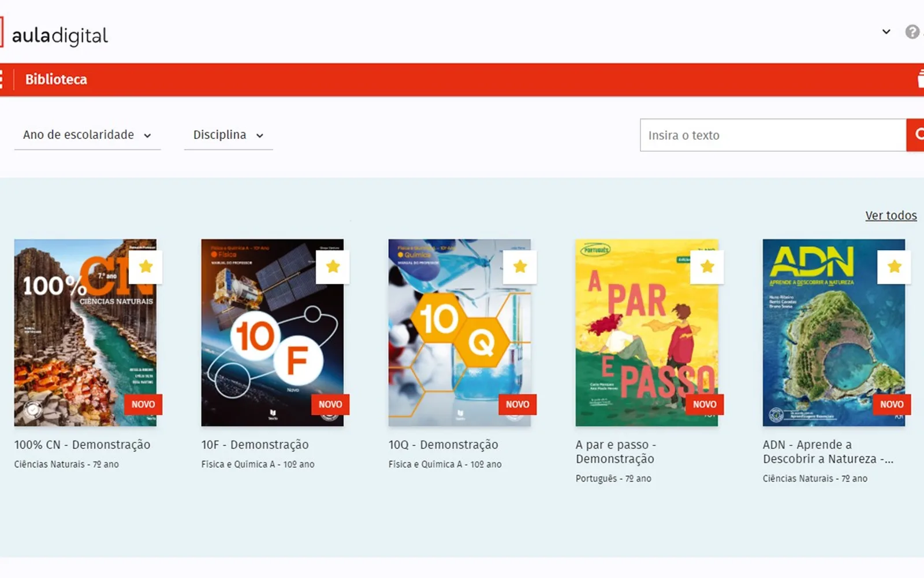Focus the 'Insira o texto' search field
This screenshot has width=924, height=578.
[773, 135]
